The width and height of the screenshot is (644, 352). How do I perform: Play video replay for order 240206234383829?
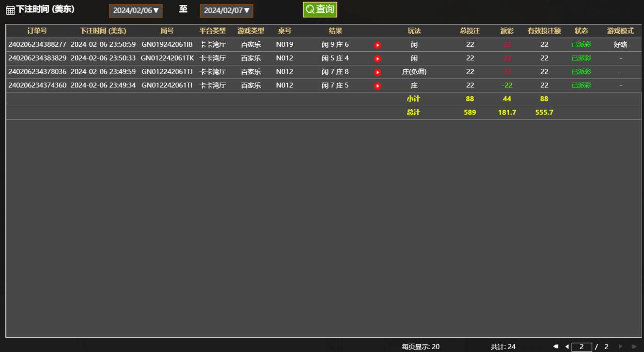point(377,59)
